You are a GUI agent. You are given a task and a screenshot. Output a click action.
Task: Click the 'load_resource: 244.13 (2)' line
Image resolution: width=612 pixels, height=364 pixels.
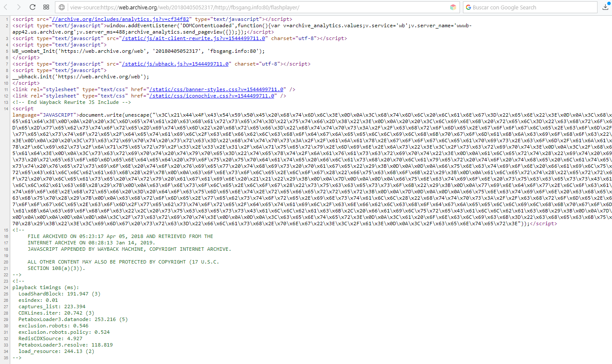56,351
